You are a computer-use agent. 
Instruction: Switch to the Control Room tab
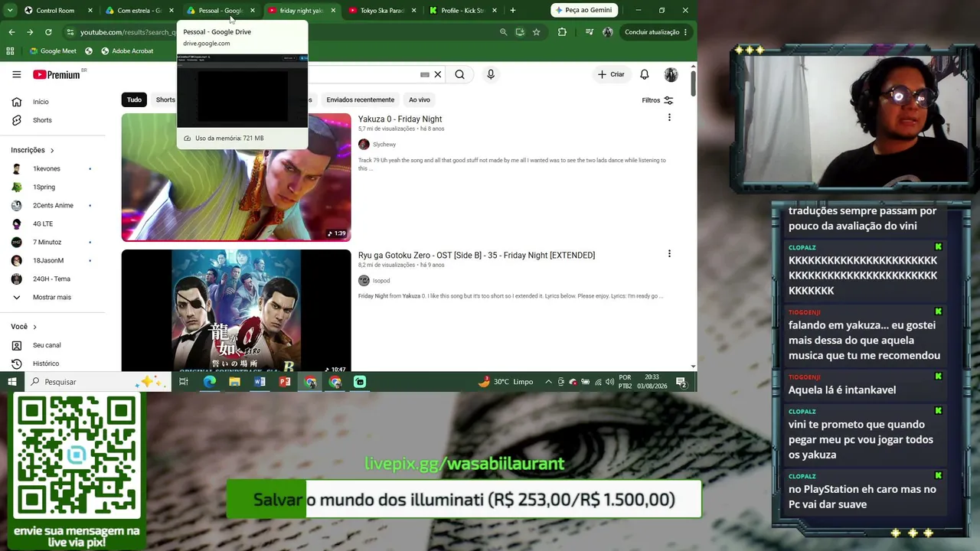click(x=55, y=11)
